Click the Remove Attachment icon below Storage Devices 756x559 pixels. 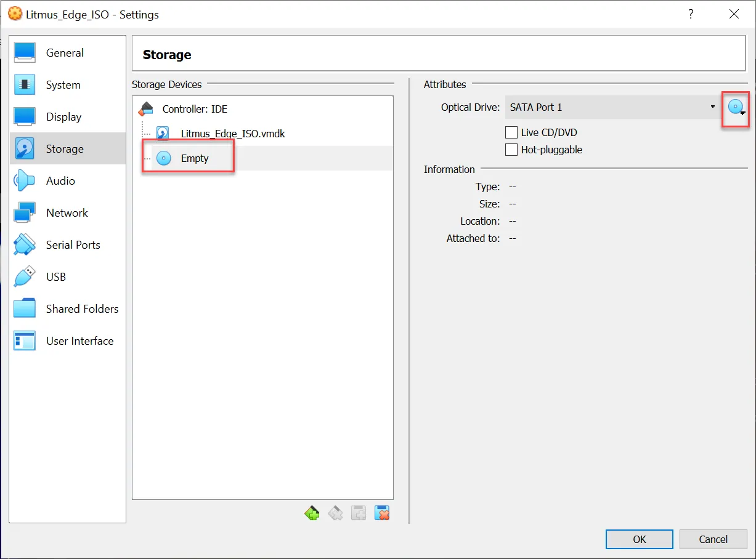[x=382, y=512]
